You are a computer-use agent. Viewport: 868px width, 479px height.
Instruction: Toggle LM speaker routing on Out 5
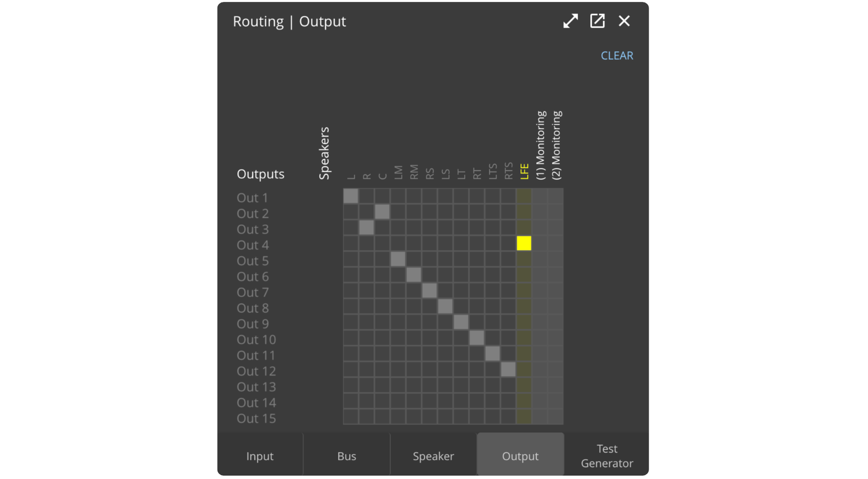click(x=398, y=259)
